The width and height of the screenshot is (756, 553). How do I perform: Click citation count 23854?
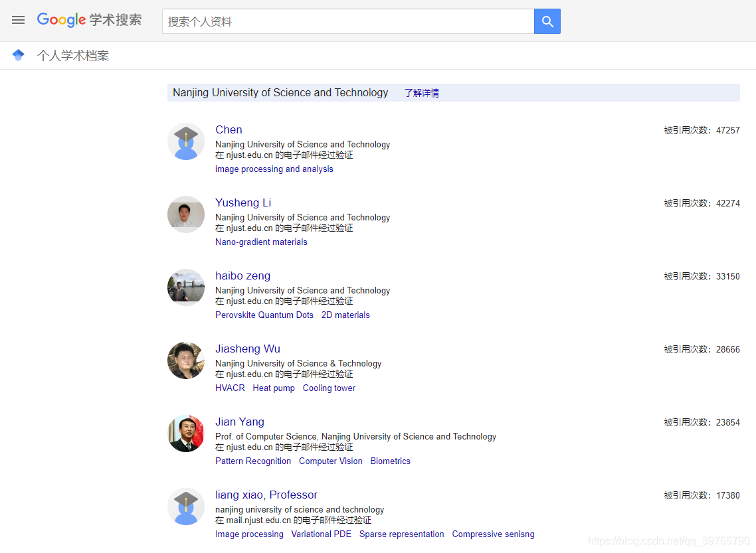(727, 422)
